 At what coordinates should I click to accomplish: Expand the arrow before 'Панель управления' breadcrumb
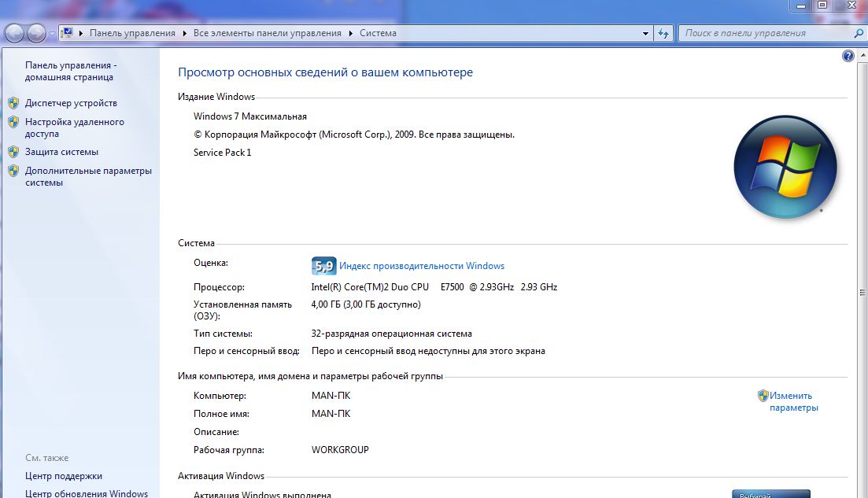click(81, 33)
